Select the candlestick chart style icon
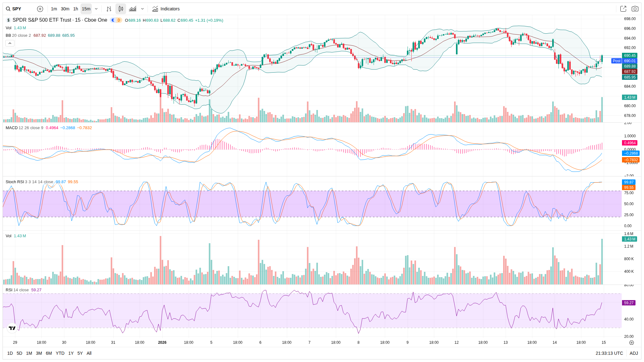The width and height of the screenshot is (644, 362). click(x=121, y=9)
